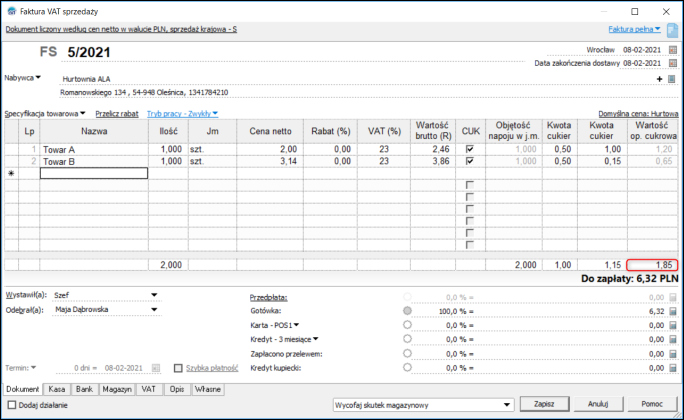The image size is (684, 420).
Task: Click the empty Nazwa cell in new row
Action: click(93, 173)
